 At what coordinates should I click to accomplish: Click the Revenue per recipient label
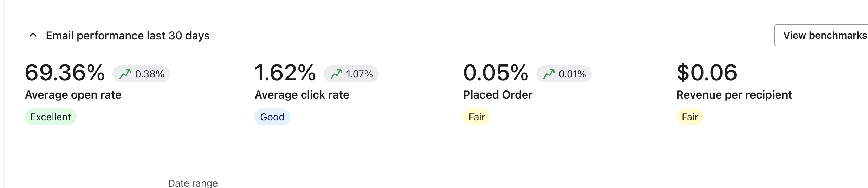pyautogui.click(x=734, y=95)
